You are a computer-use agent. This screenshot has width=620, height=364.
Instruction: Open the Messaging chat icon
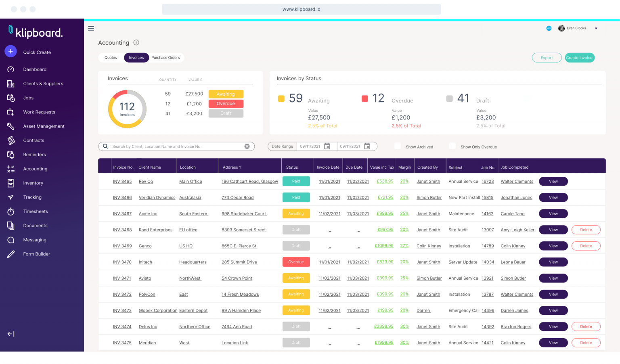pos(11,240)
